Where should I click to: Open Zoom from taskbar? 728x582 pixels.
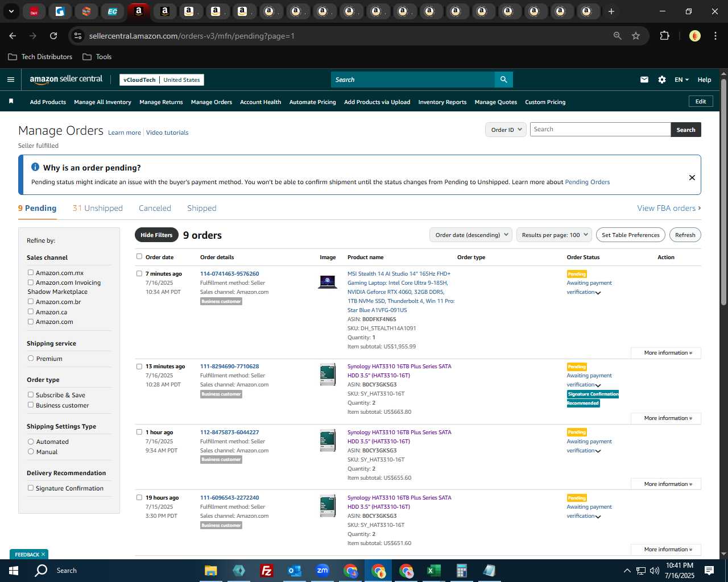point(322,571)
